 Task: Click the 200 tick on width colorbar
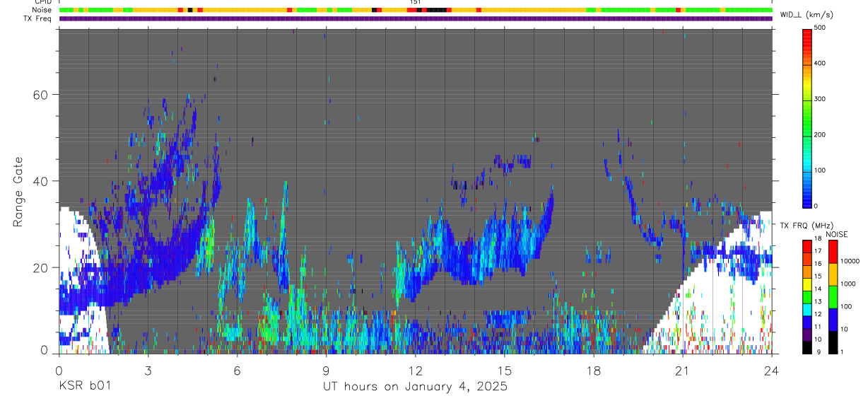pos(821,134)
